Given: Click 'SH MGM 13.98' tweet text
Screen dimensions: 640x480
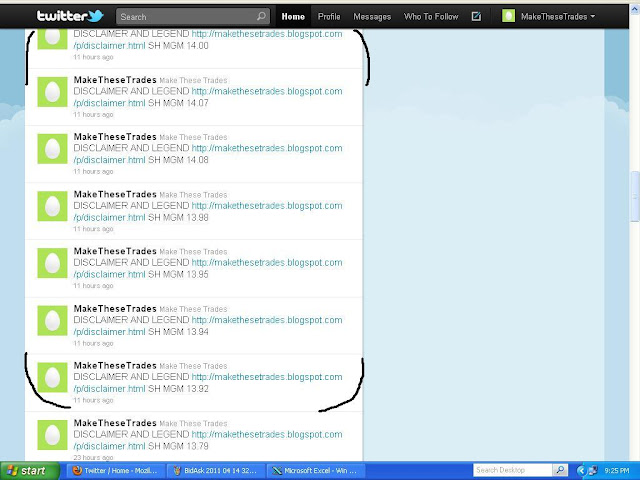Looking at the screenshot, I should pyautogui.click(x=178, y=218).
